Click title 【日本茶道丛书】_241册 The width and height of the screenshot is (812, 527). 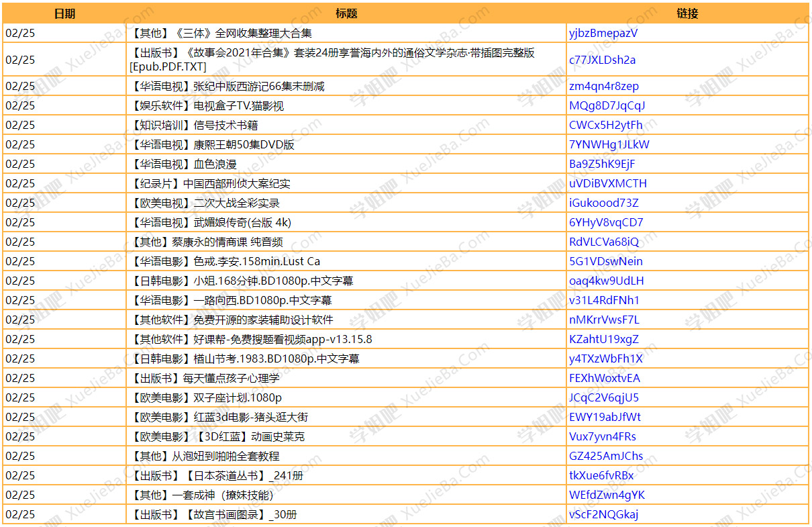pyautogui.click(x=244, y=475)
